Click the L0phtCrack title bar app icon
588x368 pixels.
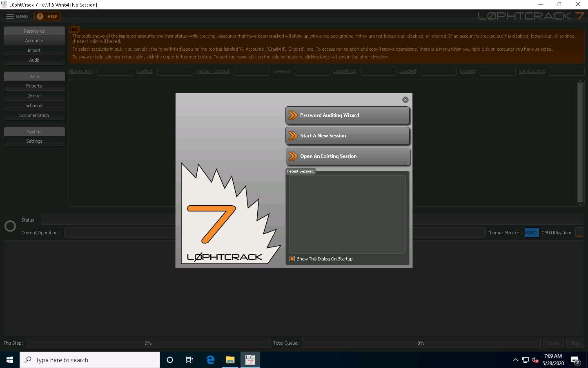click(x=4, y=4)
